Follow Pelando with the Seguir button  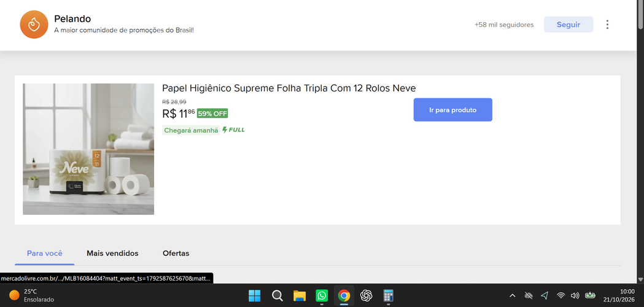pyautogui.click(x=568, y=25)
